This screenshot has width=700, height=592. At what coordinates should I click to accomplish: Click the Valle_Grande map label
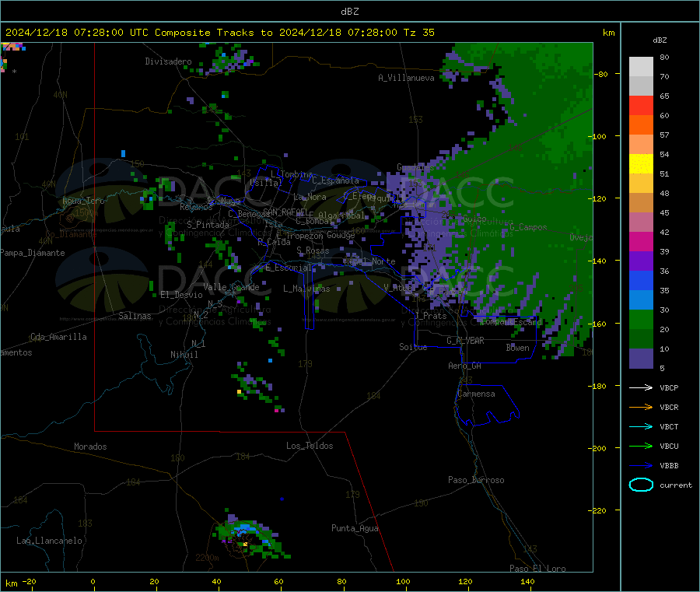(231, 287)
